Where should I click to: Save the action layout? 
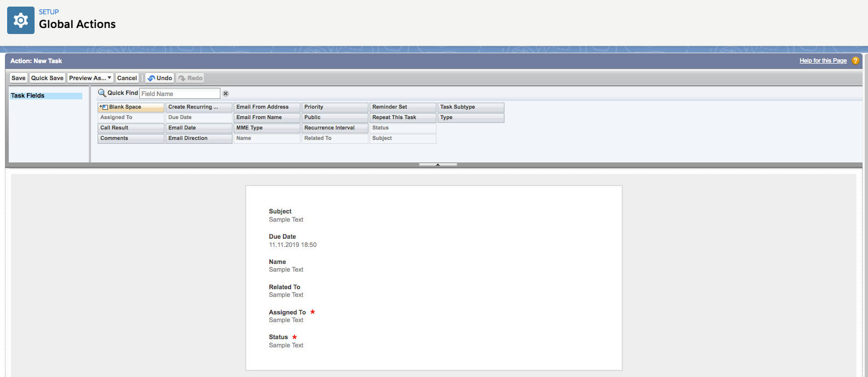click(x=19, y=78)
